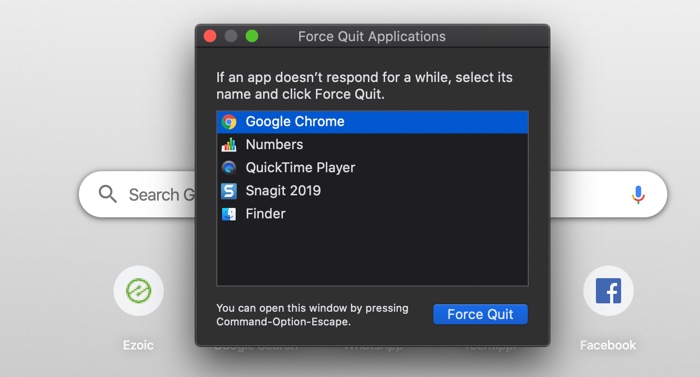Select Snagit 2019 in the list
The width and height of the screenshot is (700, 377).
[372, 191]
